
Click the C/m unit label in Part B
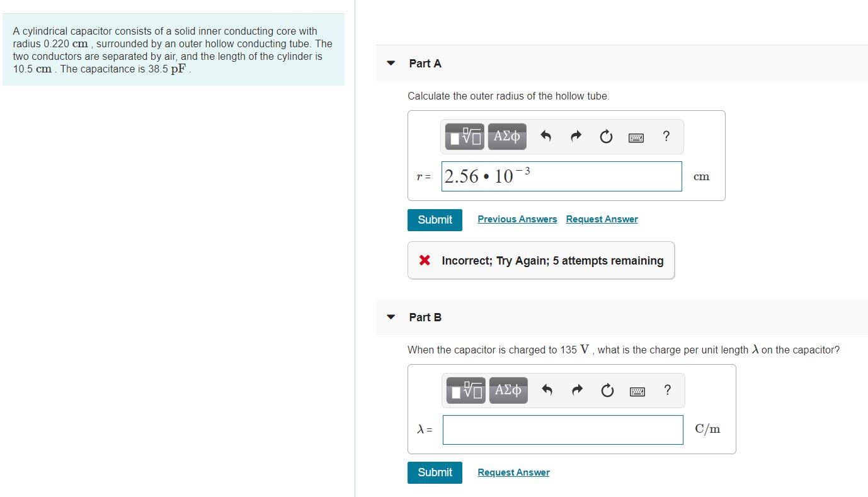707,429
